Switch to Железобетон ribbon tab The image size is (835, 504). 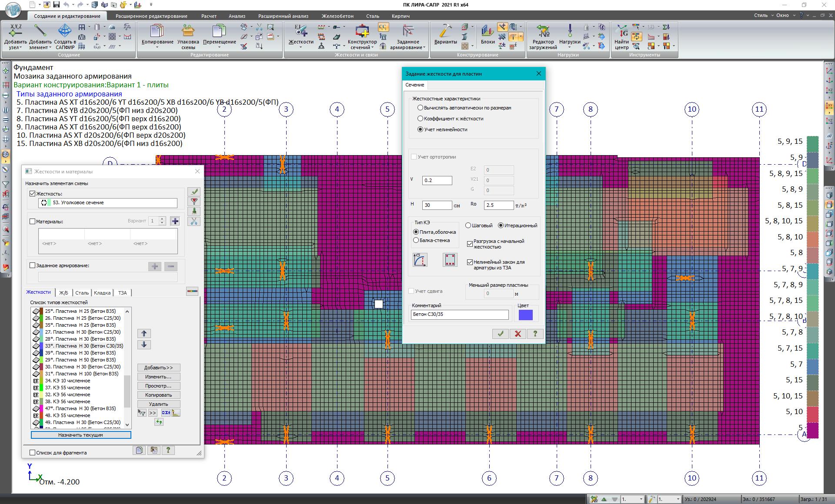337,16
